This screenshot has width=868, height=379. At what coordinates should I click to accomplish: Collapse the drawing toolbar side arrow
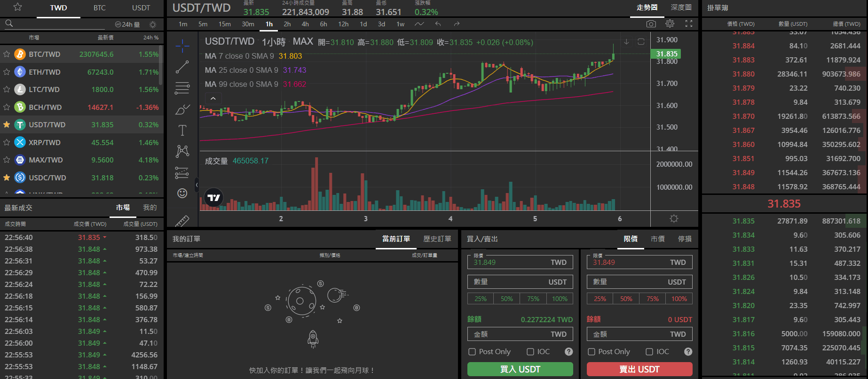tap(197, 185)
